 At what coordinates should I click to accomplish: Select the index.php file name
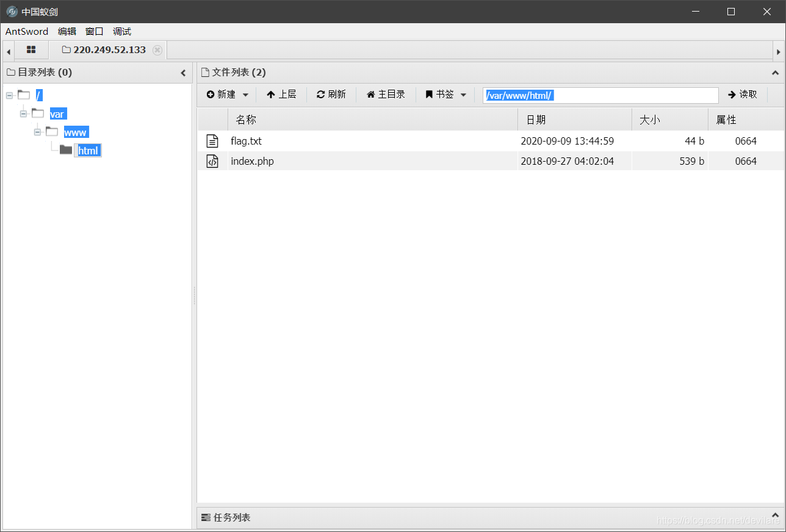point(252,161)
